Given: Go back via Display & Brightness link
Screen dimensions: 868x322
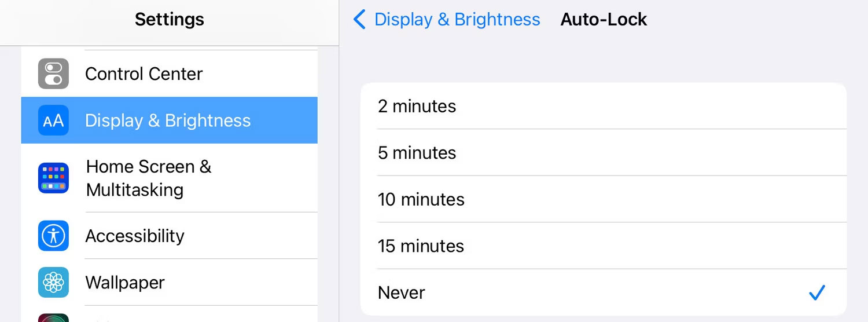Looking at the screenshot, I should coord(457,19).
